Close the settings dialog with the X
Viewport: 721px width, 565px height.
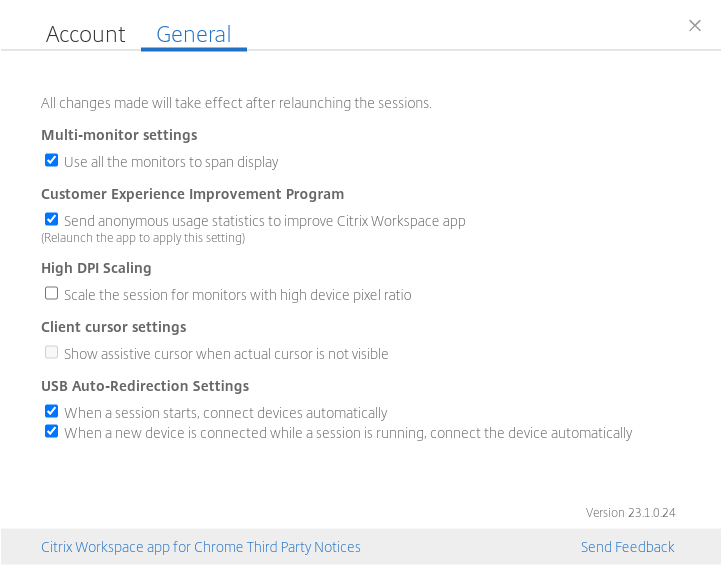[695, 25]
